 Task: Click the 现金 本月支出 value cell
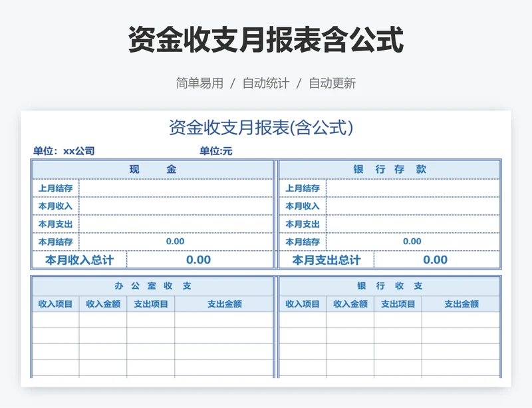[x=176, y=224]
